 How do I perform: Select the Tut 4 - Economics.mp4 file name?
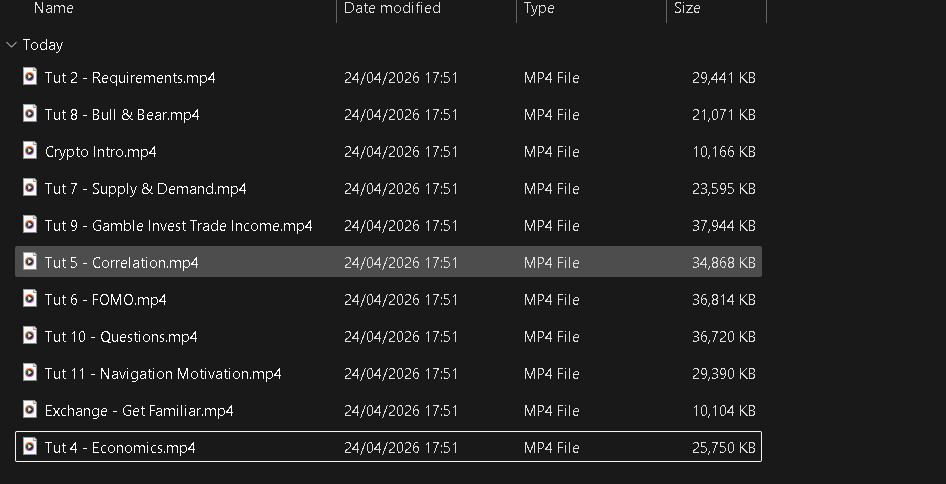120,447
